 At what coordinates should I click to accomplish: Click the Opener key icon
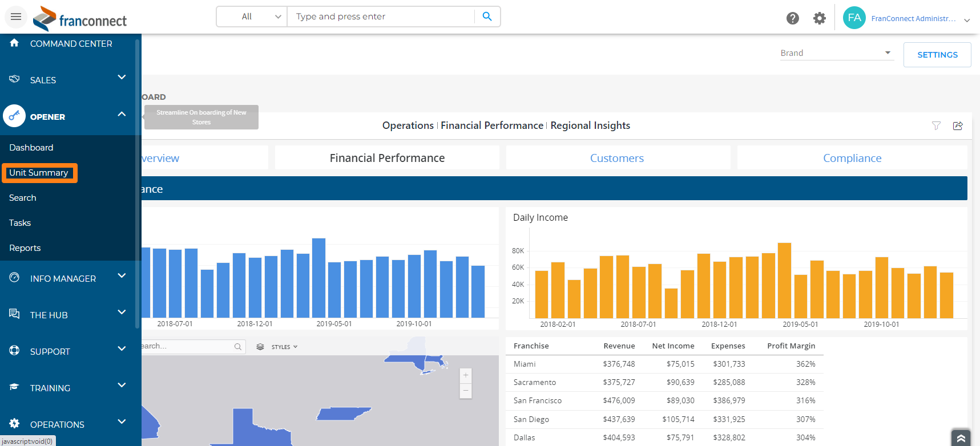tap(14, 116)
